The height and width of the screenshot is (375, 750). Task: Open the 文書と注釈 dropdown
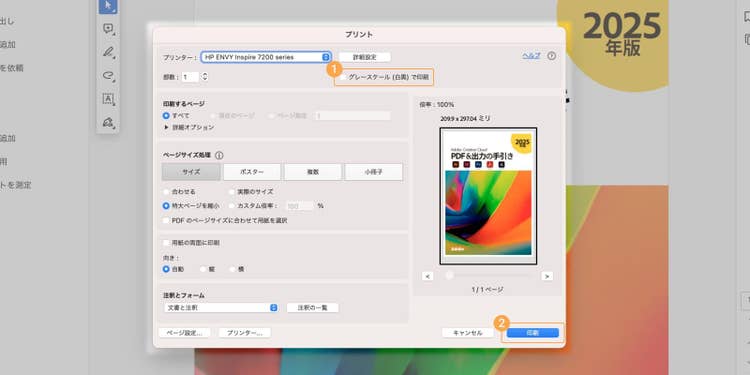221,308
